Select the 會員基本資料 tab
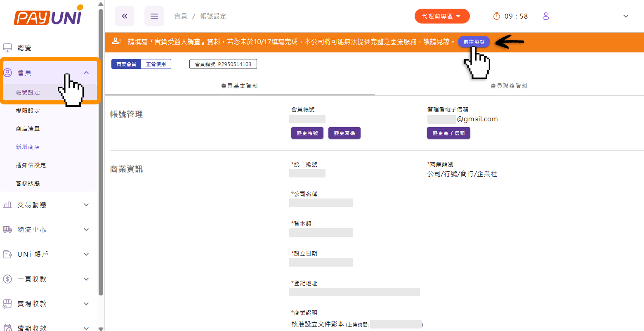This screenshot has width=644, height=331. [x=239, y=86]
